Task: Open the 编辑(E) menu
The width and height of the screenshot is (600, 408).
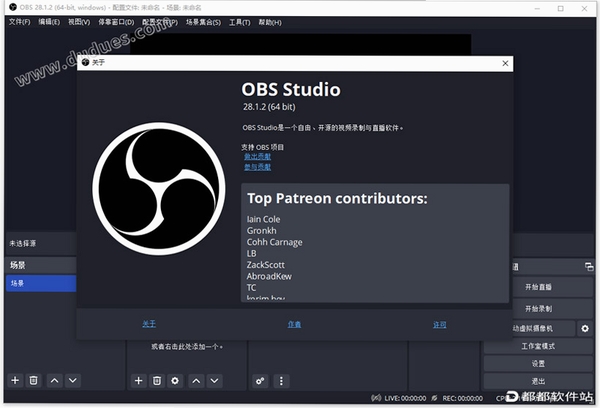Action: coord(49,22)
